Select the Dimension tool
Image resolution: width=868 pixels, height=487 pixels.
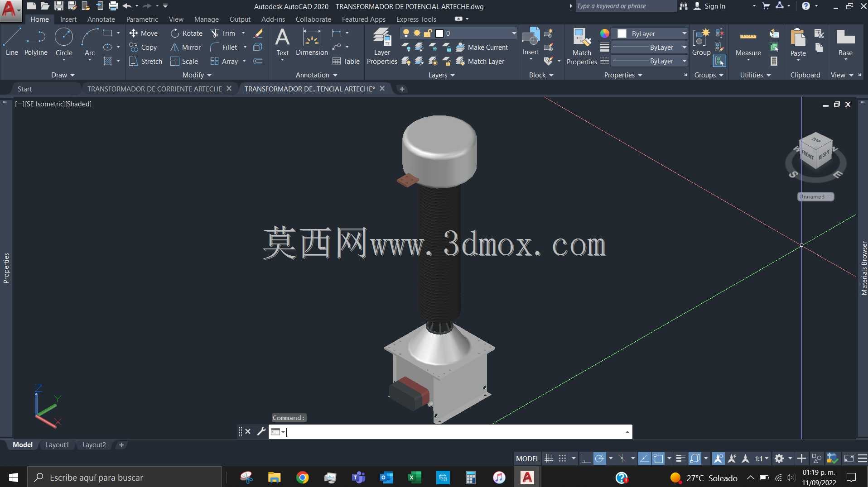[x=312, y=42]
